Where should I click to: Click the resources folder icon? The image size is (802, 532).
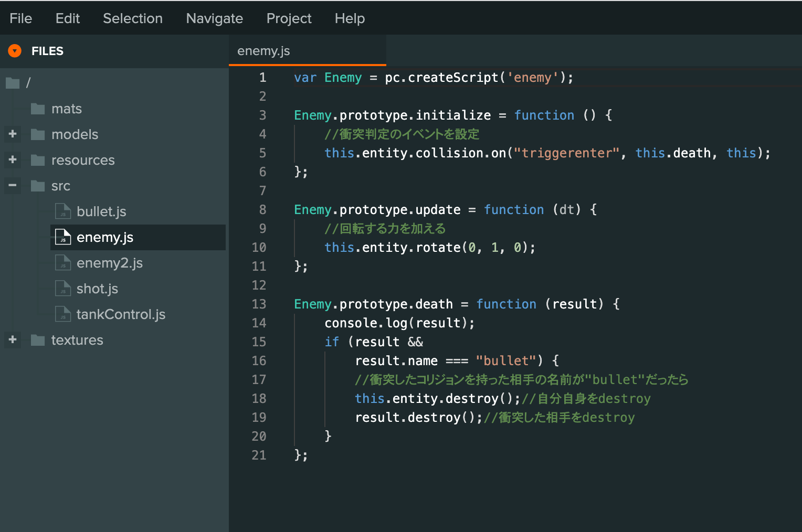coord(38,160)
